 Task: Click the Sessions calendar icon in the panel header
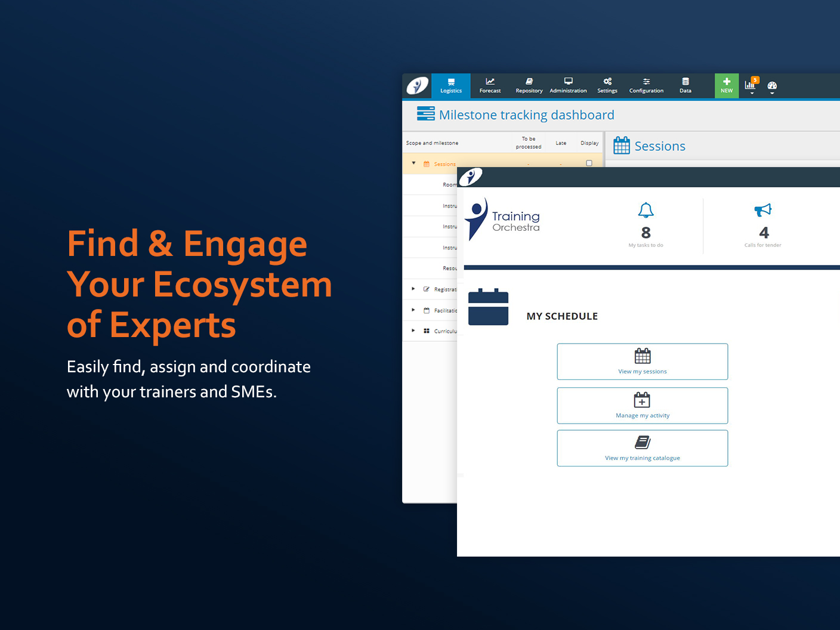coord(621,145)
